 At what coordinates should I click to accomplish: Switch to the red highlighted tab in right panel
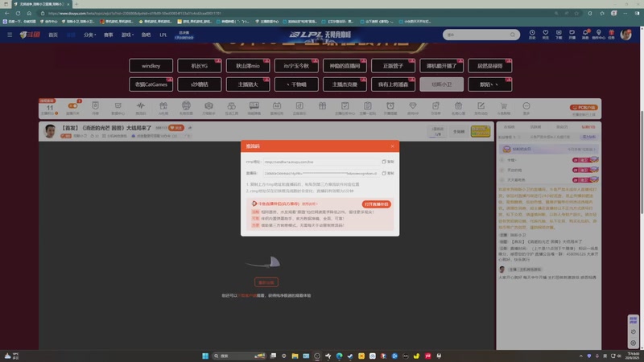[588, 127]
